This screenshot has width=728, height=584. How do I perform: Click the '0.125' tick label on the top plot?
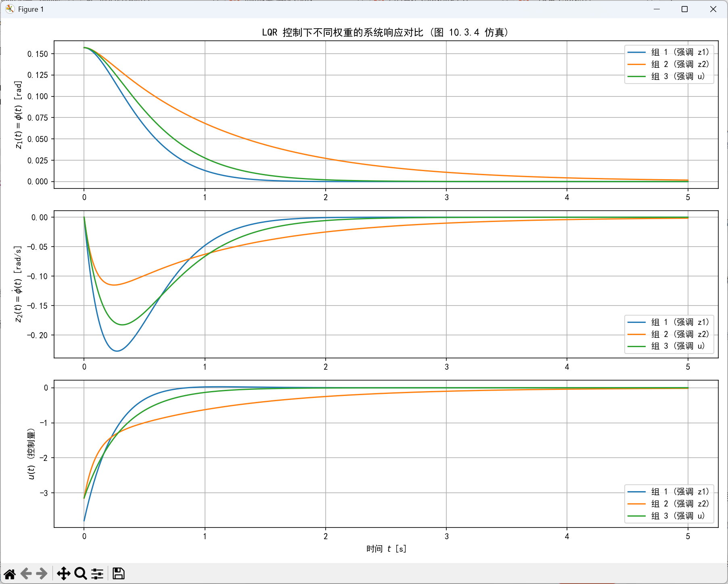tap(38, 75)
